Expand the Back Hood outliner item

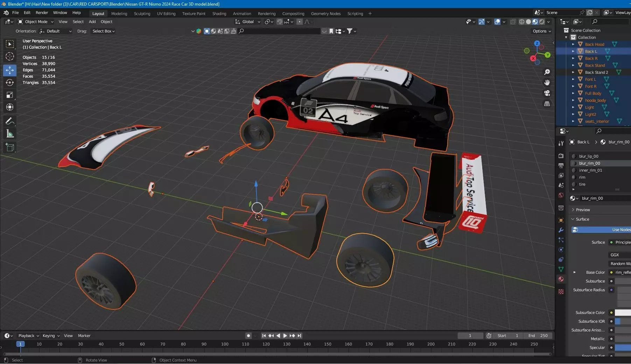[x=573, y=44]
